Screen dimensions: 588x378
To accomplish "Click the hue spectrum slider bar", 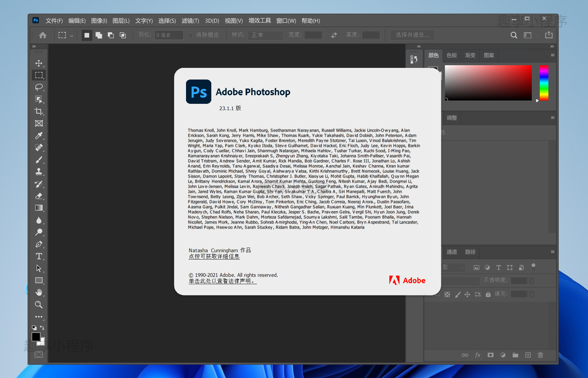I will coord(544,83).
